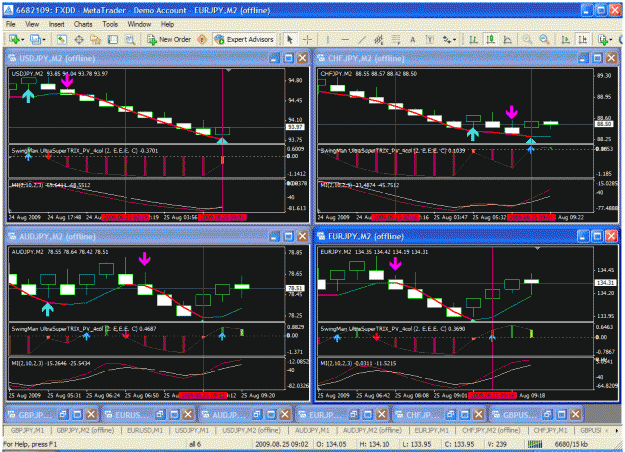The width and height of the screenshot is (625, 452).
Task: Open the Data Window crosshair-circle icon
Action: (x=79, y=39)
